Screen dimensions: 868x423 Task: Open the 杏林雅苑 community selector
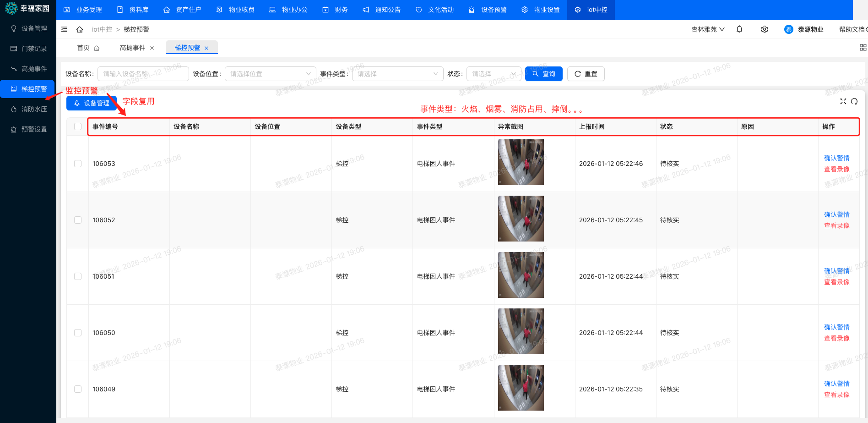[x=708, y=29]
